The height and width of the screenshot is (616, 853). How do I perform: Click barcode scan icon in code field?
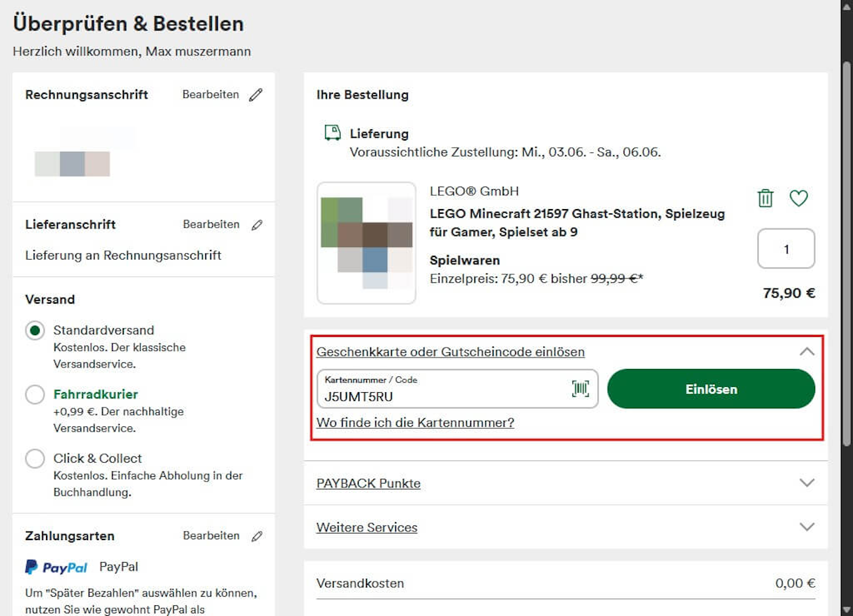pyautogui.click(x=580, y=389)
